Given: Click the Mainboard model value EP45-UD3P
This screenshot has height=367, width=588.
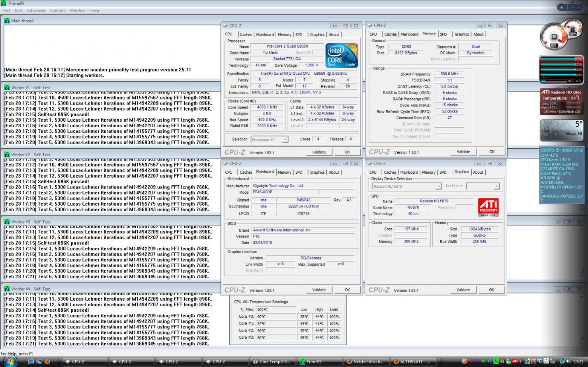Looking at the screenshot, I should [284, 192].
